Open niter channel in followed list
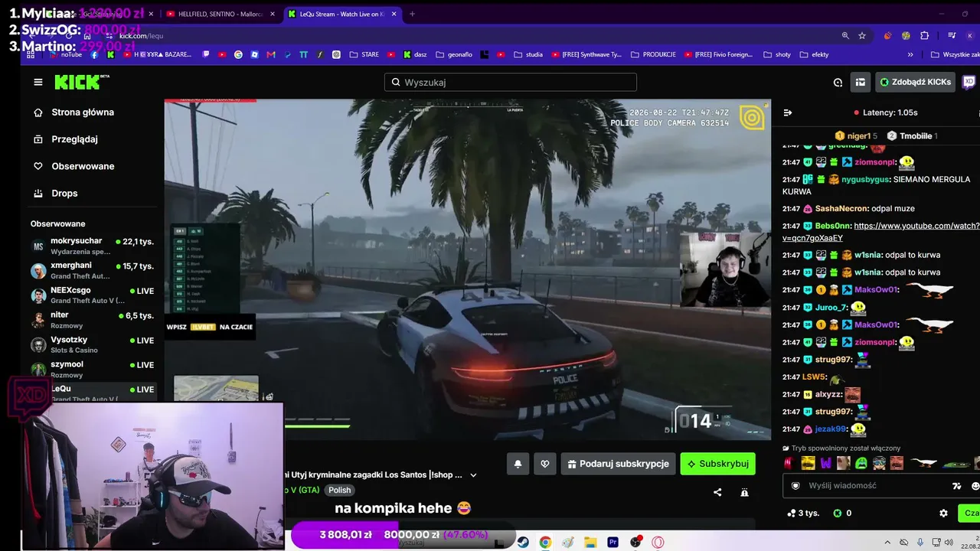This screenshot has height=551, width=980. click(x=93, y=319)
